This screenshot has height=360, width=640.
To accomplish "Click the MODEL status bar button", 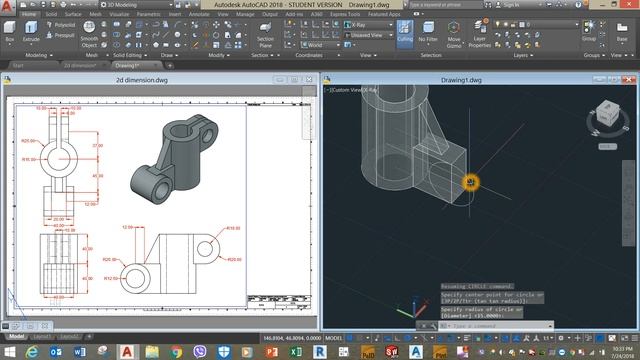I will [333, 338].
